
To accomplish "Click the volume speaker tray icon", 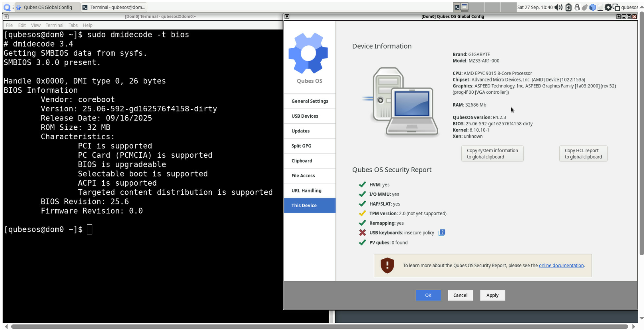I will pyautogui.click(x=558, y=7).
